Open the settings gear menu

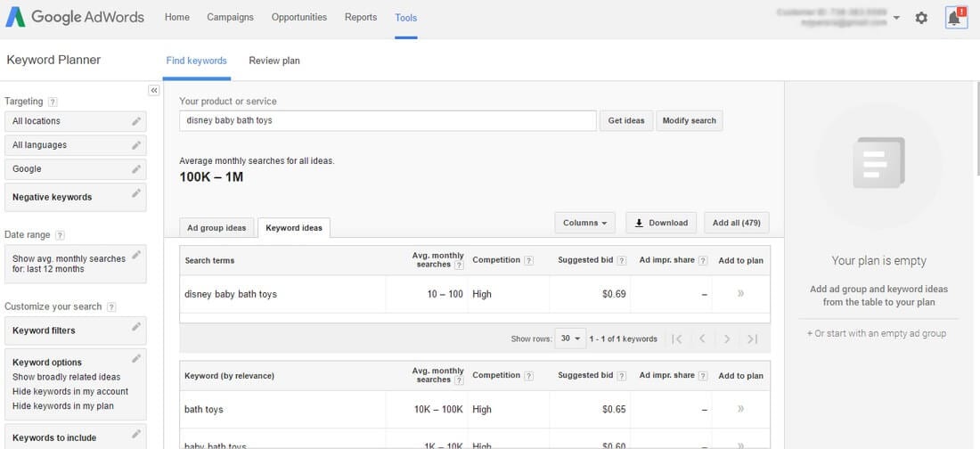921,18
